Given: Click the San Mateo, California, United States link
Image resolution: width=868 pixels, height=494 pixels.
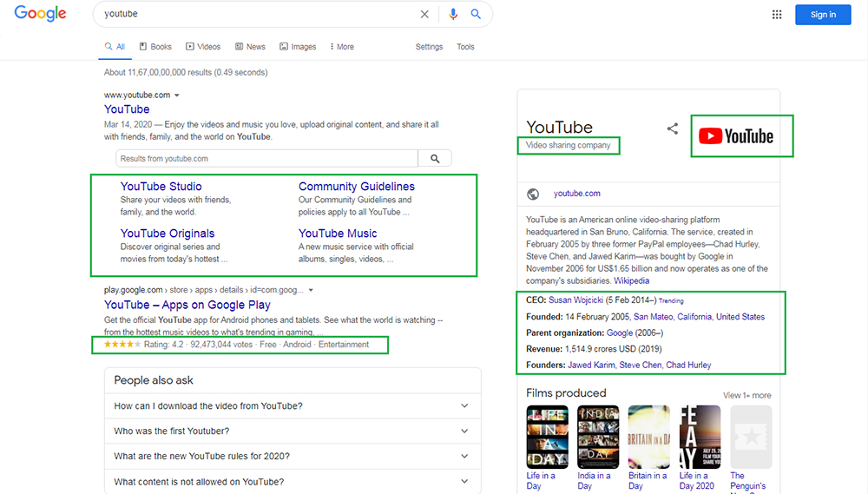Looking at the screenshot, I should coord(699,318).
